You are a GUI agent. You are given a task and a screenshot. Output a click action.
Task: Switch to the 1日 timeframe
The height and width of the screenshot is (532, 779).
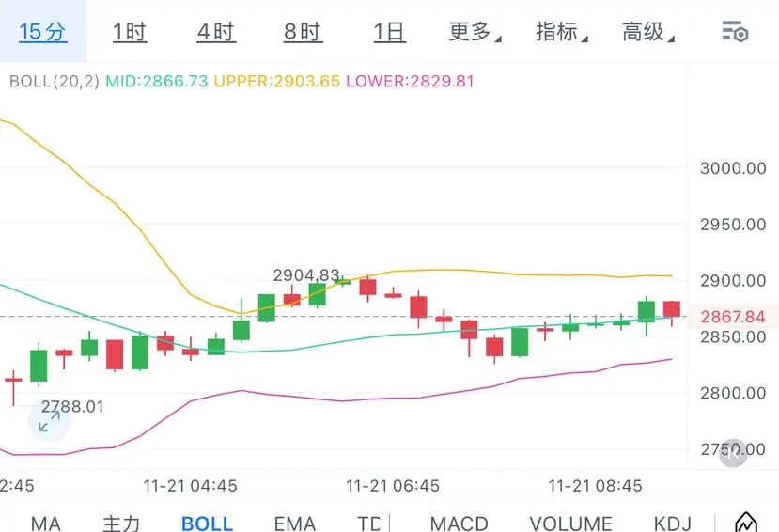click(389, 32)
